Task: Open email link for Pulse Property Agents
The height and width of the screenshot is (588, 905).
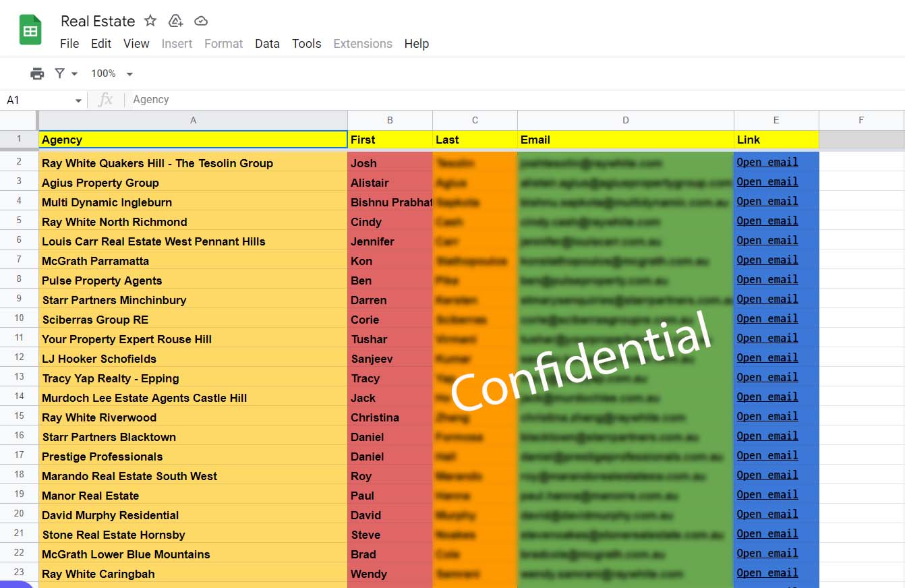Action: (x=767, y=279)
